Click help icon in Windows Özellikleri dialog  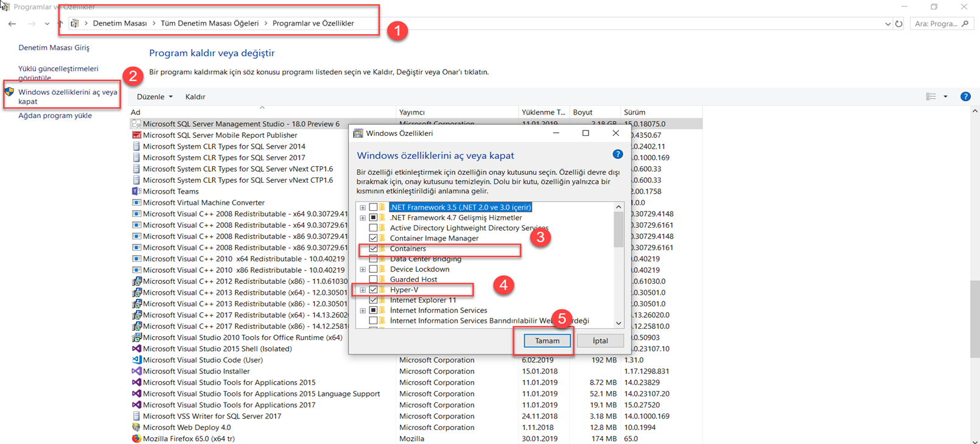[617, 155]
